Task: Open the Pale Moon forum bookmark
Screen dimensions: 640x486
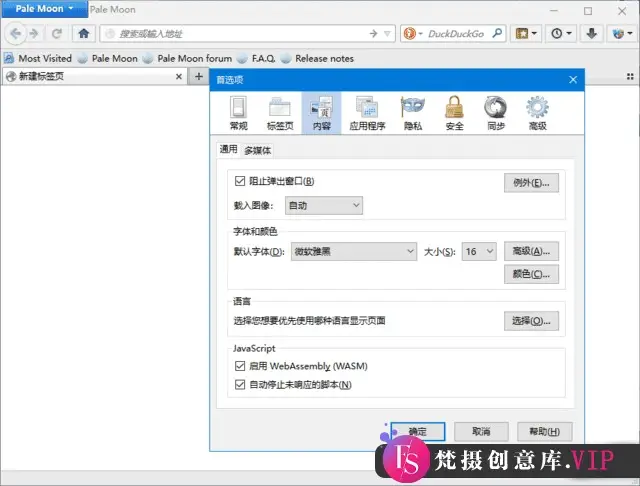Action: pyautogui.click(x=188, y=58)
